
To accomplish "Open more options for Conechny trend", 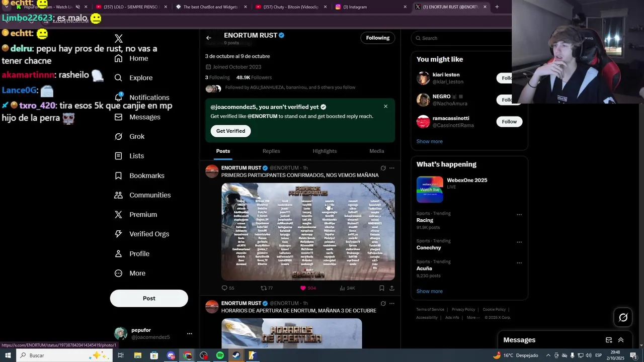I will (519, 242).
